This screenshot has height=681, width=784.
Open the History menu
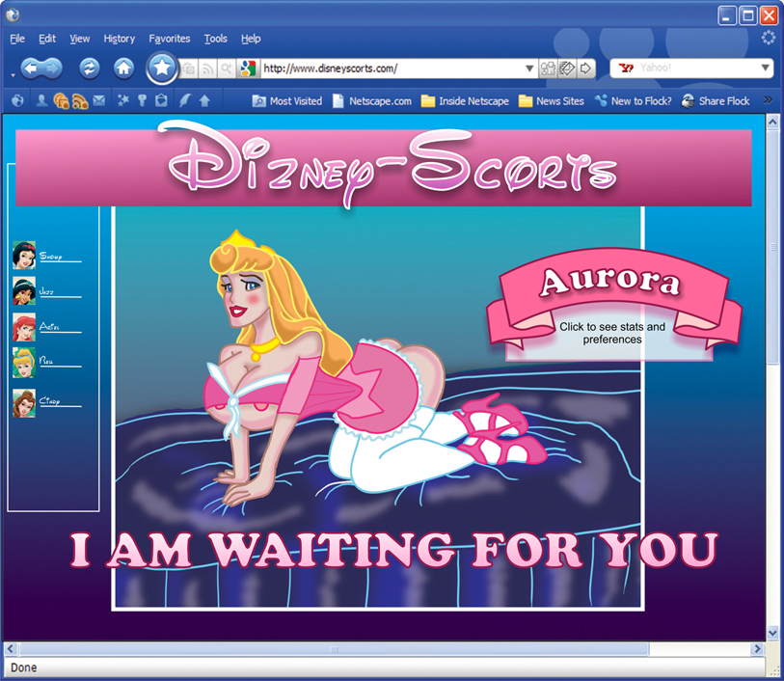pyautogui.click(x=120, y=39)
